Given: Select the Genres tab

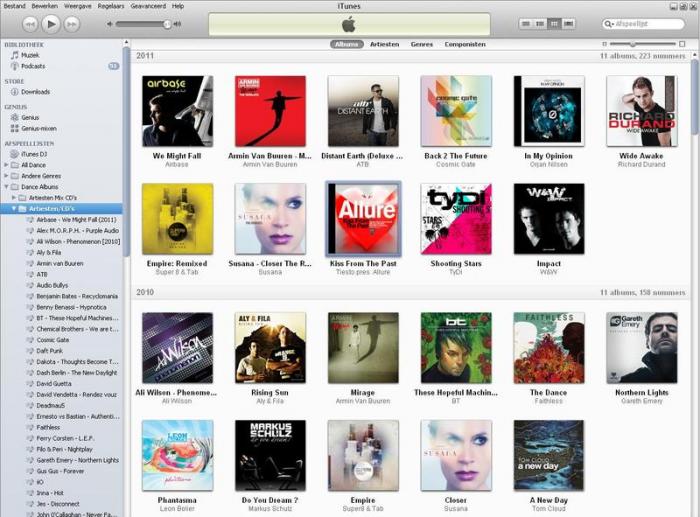Looking at the screenshot, I should (x=421, y=44).
